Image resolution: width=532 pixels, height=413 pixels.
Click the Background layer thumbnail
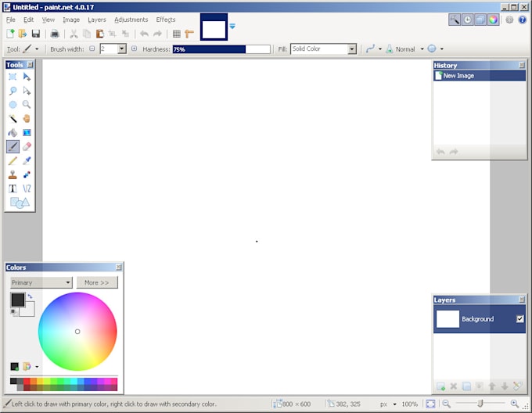point(448,319)
